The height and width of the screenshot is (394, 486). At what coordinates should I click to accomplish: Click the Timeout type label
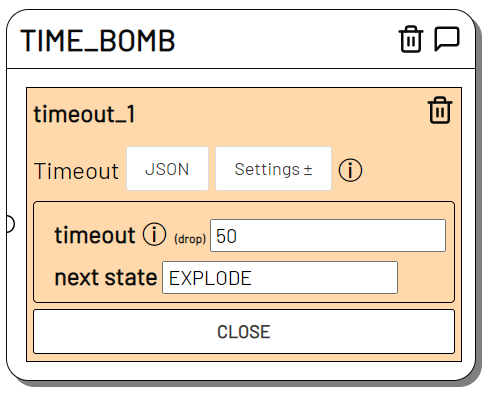tap(76, 171)
